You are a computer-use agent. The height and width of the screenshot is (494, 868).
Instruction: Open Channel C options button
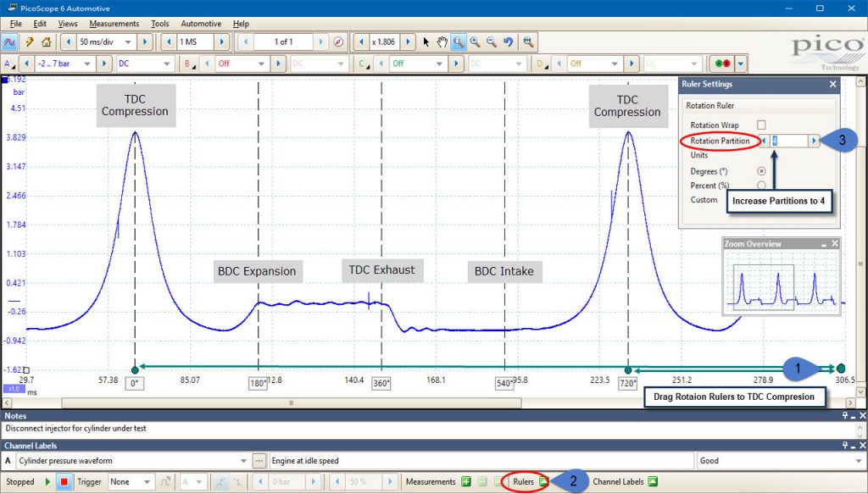coord(363,64)
